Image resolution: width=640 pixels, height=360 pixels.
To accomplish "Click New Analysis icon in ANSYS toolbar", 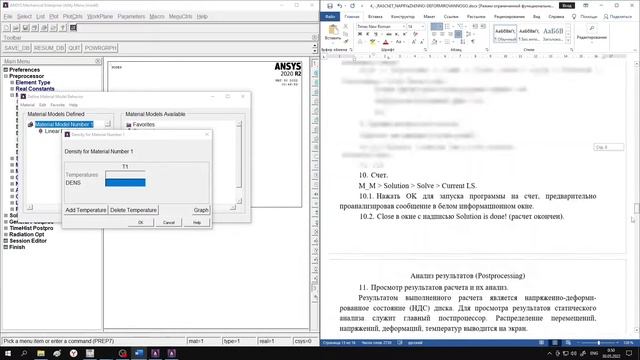I will pyautogui.click(x=7, y=28).
